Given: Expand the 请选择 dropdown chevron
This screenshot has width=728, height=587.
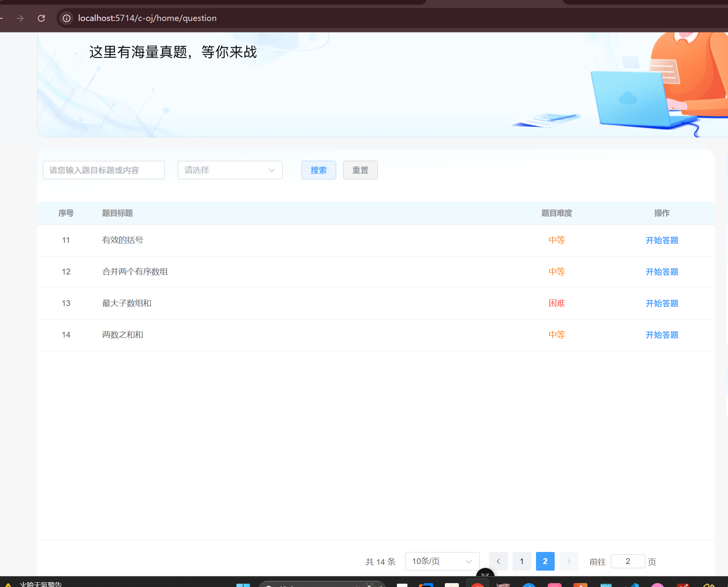Looking at the screenshot, I should pyautogui.click(x=271, y=170).
